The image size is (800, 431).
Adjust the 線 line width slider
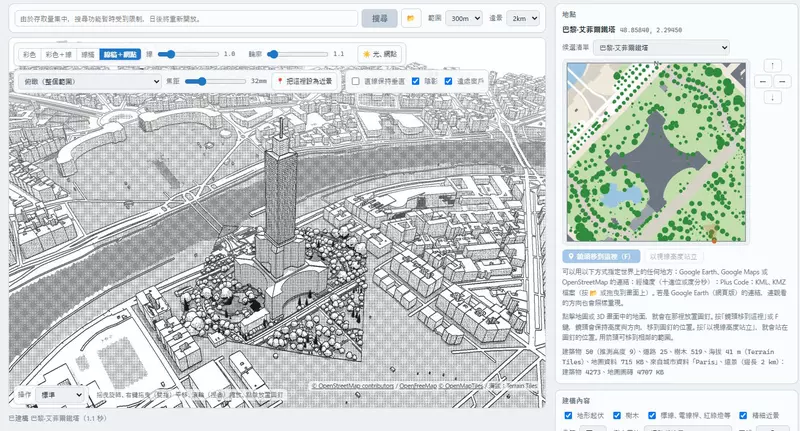188,54
